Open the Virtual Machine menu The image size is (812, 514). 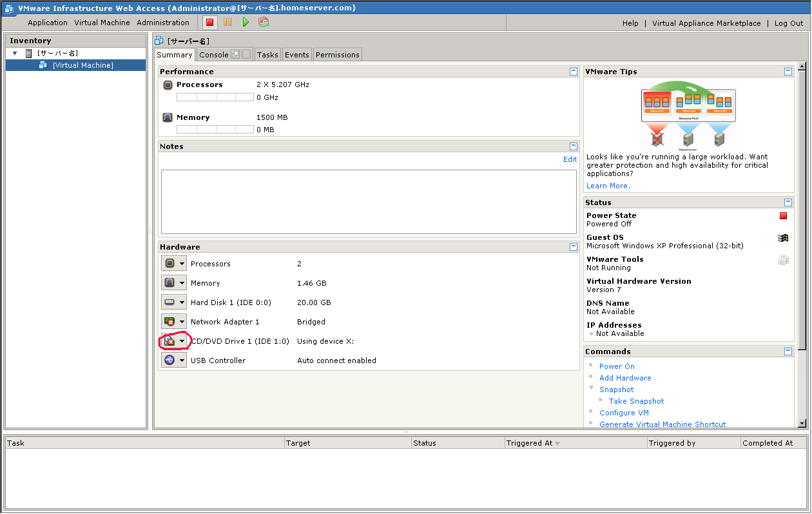(102, 22)
